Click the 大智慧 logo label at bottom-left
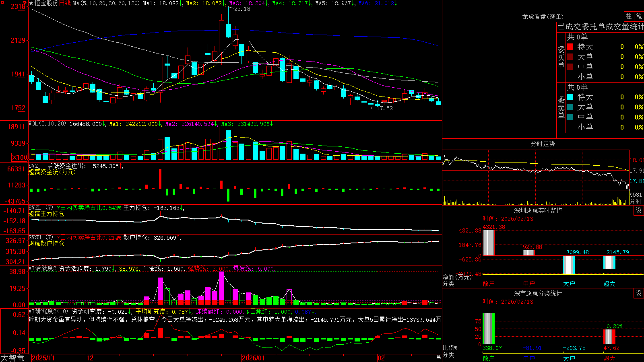 [12, 358]
